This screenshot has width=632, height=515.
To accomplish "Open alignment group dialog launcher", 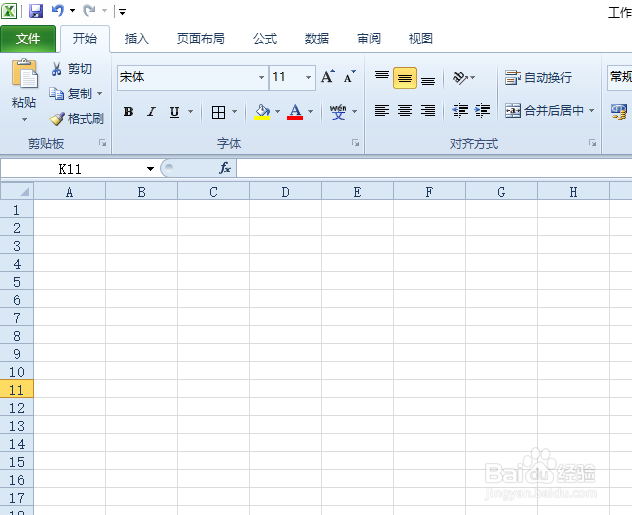I will tap(592, 143).
